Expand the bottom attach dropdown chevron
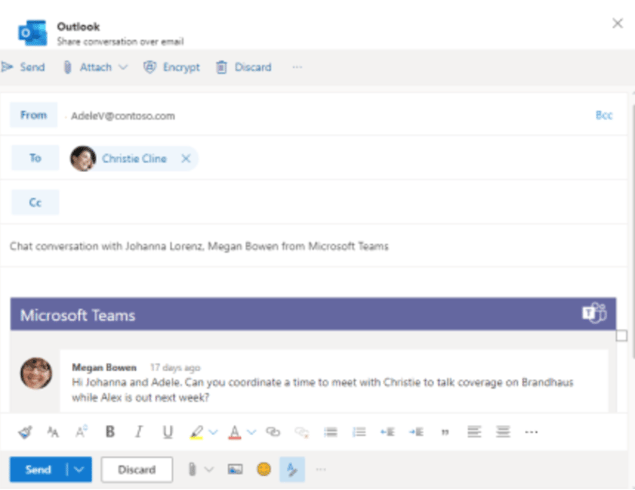The image size is (635, 490). 209,469
